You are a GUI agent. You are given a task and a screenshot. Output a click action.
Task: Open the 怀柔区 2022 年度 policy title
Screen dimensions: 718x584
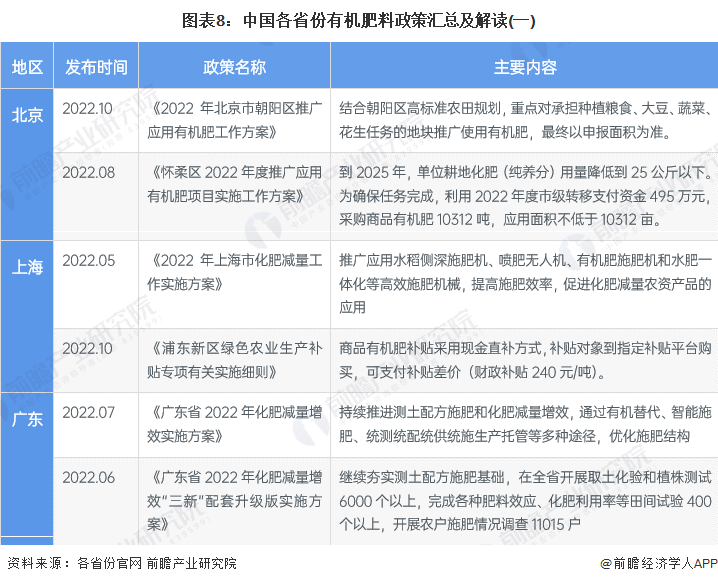(236, 183)
